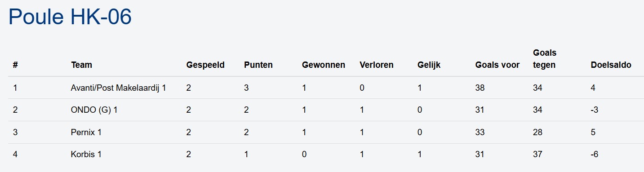Click the Punten column header
The height and width of the screenshot is (172, 644).
[x=258, y=65]
